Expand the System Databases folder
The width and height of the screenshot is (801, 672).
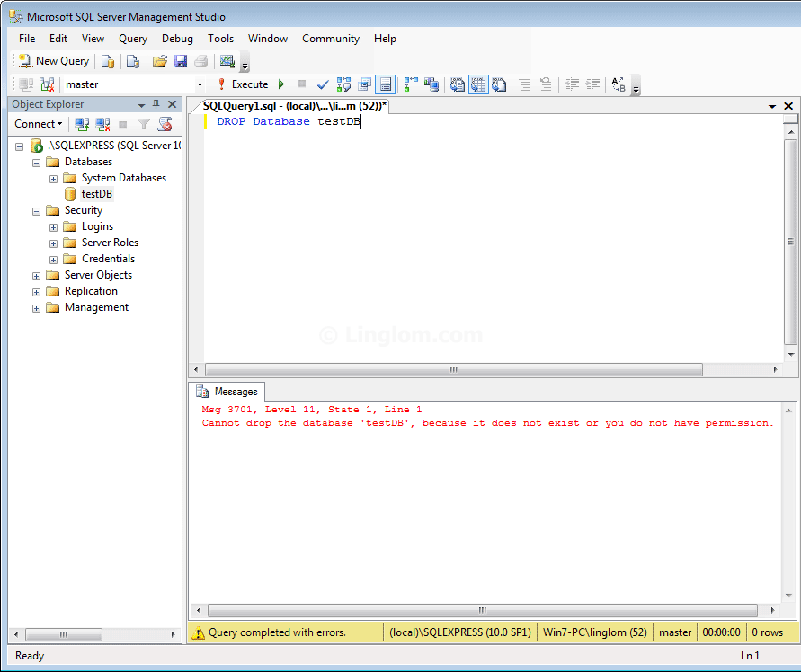click(x=53, y=180)
